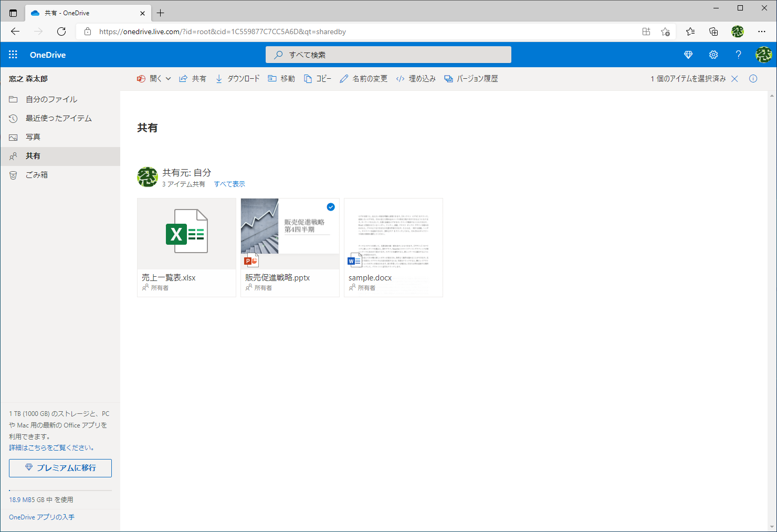This screenshot has height=532, width=777.
Task: Switch to 写真 in the sidebar
Action: click(x=33, y=137)
